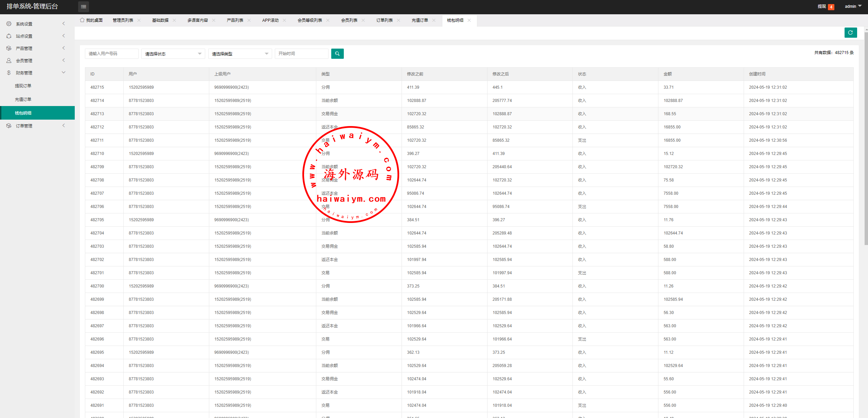The image size is (868, 418).
Task: Click the green search magnifier button
Action: [337, 54]
